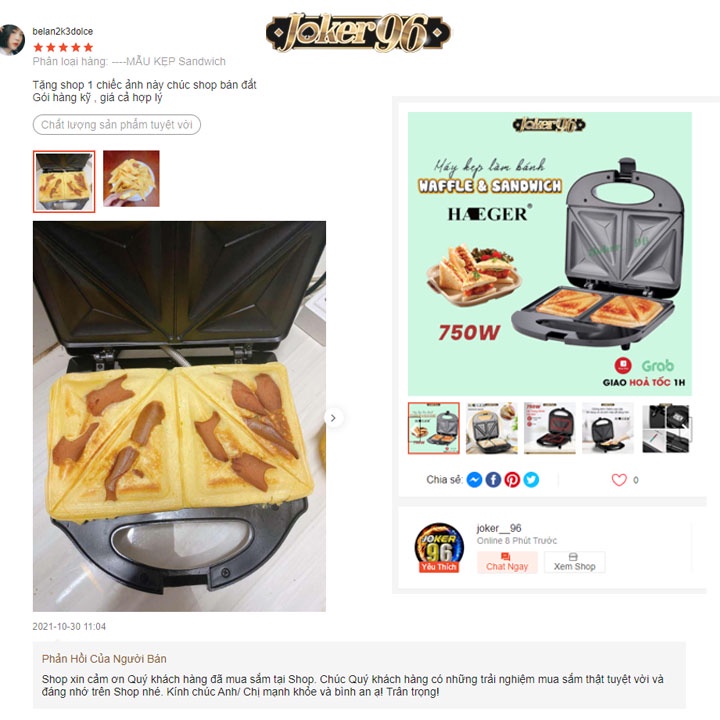Click the 'Chất lượng sản phẩm tuyệt vời' tag
Image resolution: width=720 pixels, height=720 pixels.
(x=117, y=125)
